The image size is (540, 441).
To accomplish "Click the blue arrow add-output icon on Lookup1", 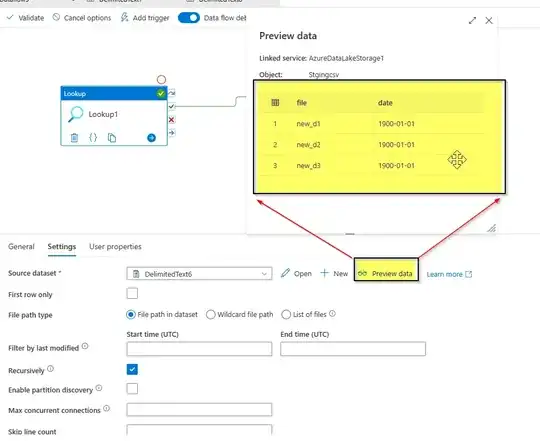I will click(x=151, y=138).
